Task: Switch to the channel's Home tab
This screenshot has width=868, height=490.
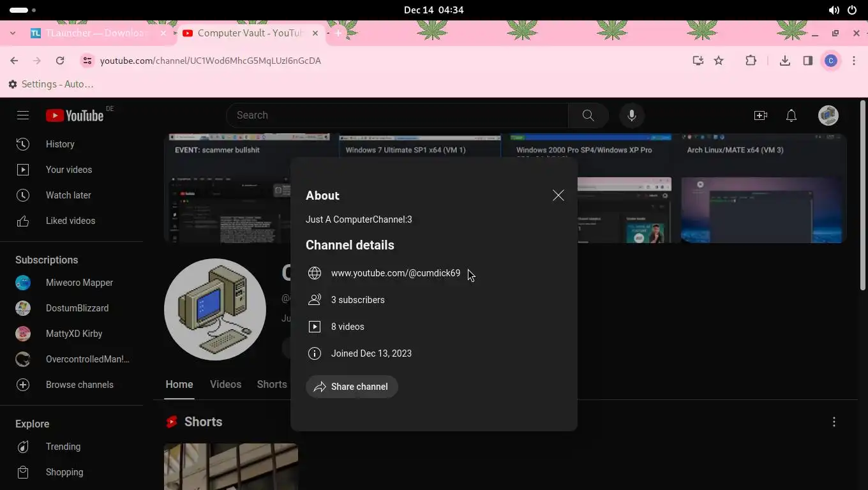Action: coord(179,385)
